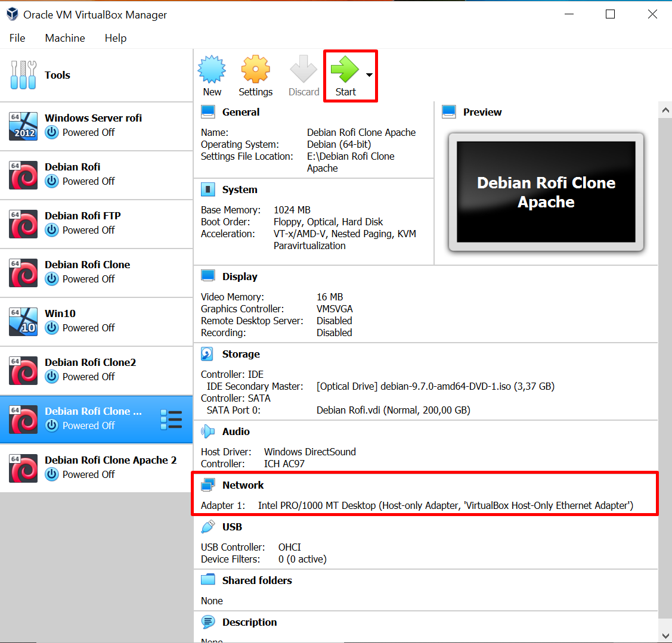Click the Display section monitor icon
This screenshot has width=672, height=643.
click(208, 277)
